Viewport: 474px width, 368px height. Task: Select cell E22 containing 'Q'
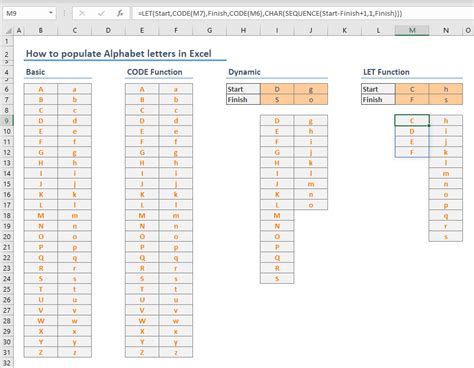(142, 258)
